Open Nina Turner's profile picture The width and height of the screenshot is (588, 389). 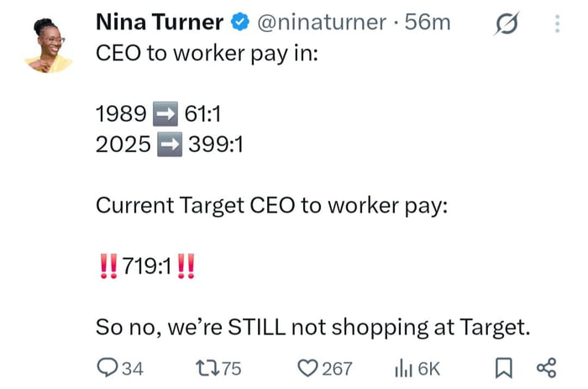click(x=49, y=45)
